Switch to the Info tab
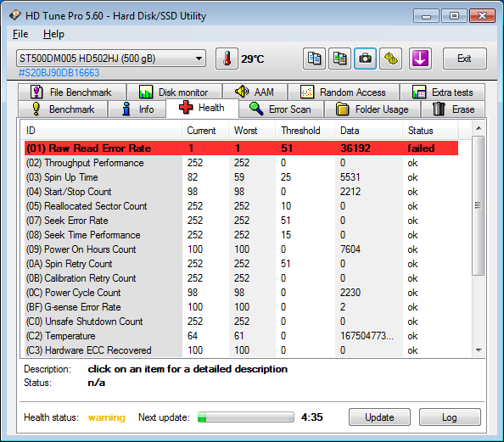Image resolution: width=504 pixels, height=442 pixels. (x=137, y=109)
